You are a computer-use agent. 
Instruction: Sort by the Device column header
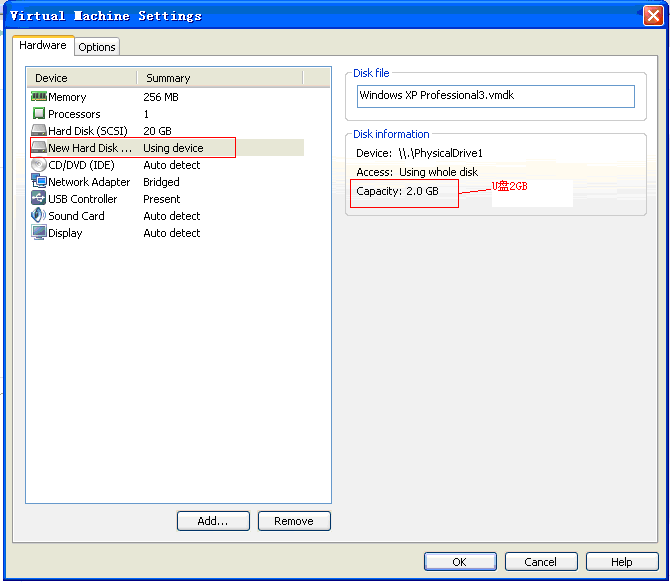82,78
